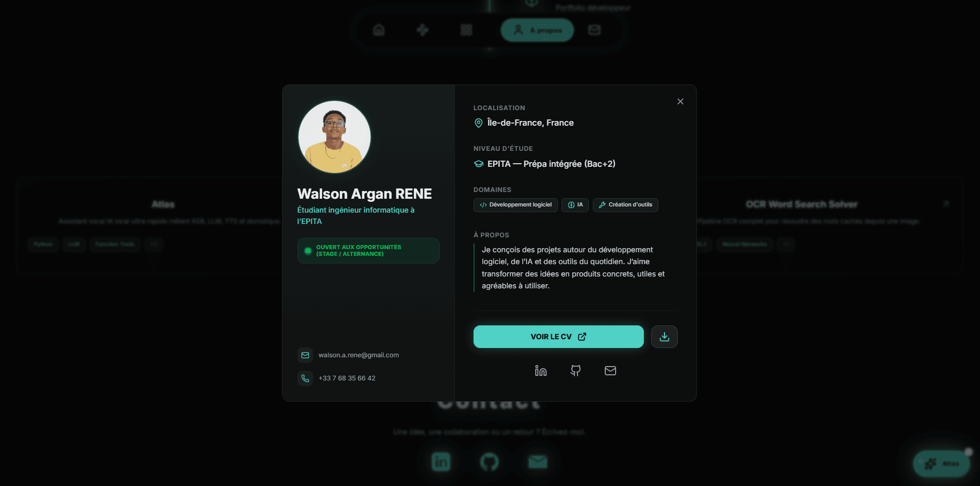
Task: Click the +33 7 68 35 66 42 number
Action: click(347, 378)
